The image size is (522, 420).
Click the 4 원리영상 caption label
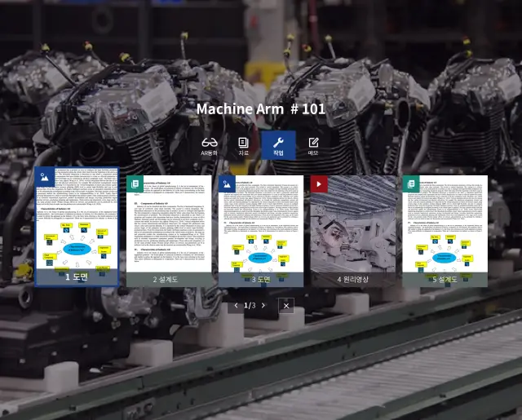(353, 279)
